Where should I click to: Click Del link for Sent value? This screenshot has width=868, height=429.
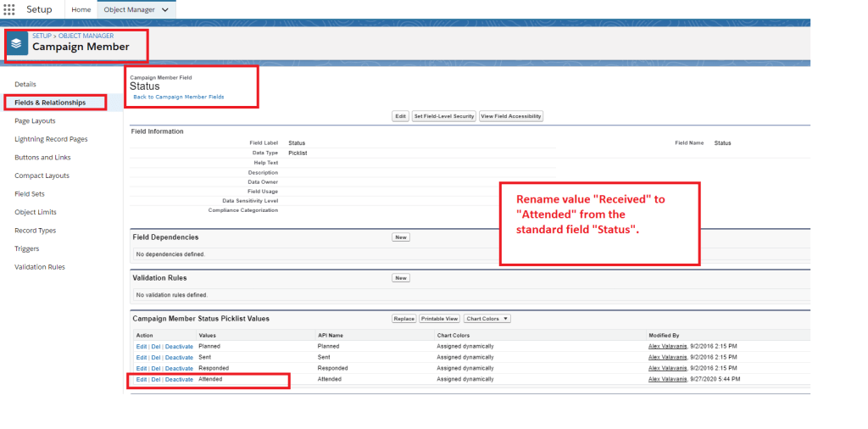pos(156,358)
